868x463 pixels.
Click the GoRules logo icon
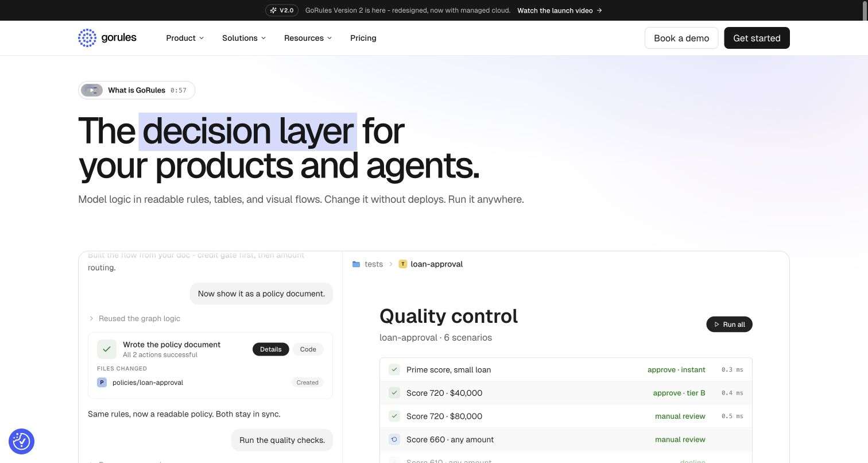(87, 38)
